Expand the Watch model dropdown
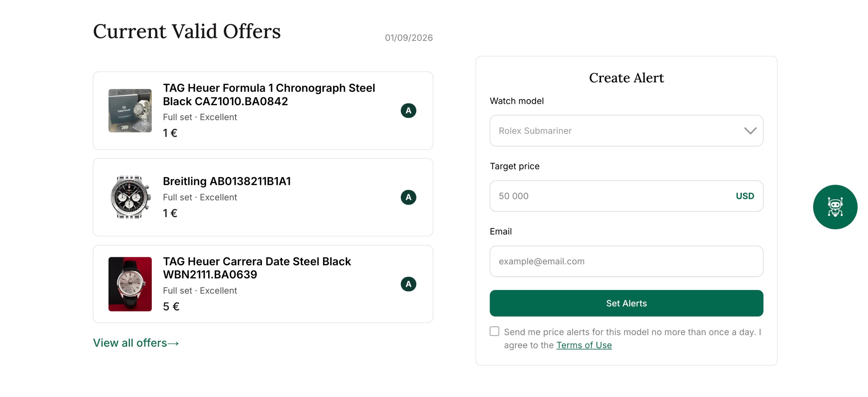The width and height of the screenshot is (868, 397). click(x=626, y=131)
